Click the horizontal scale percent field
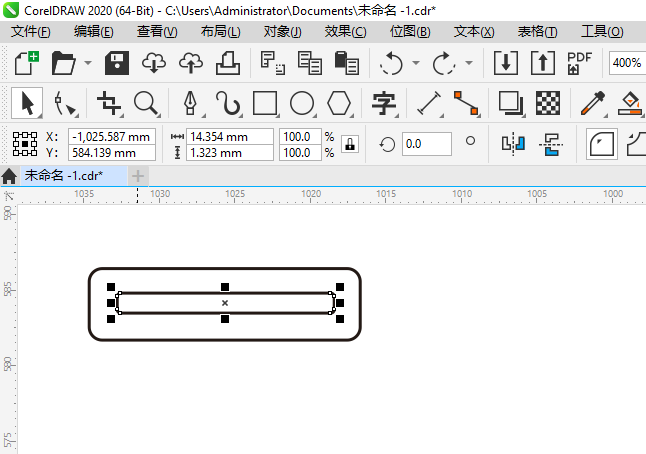646x454 pixels. [x=300, y=137]
